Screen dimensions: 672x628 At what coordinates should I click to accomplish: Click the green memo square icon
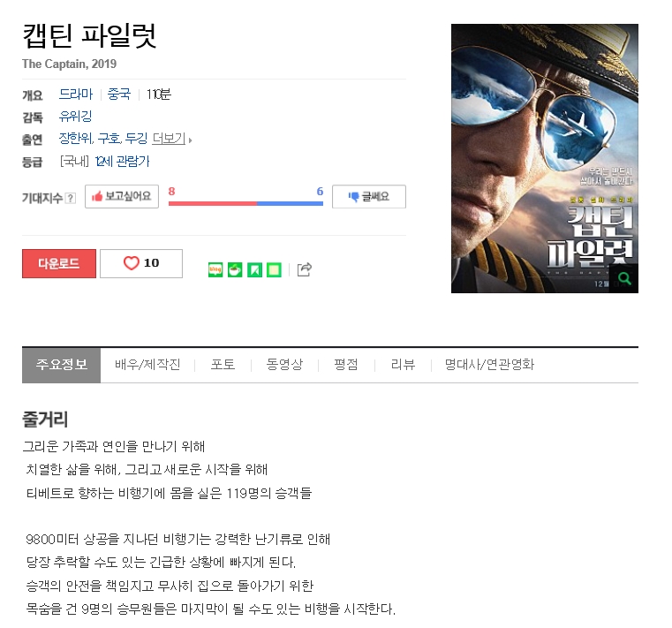275,269
